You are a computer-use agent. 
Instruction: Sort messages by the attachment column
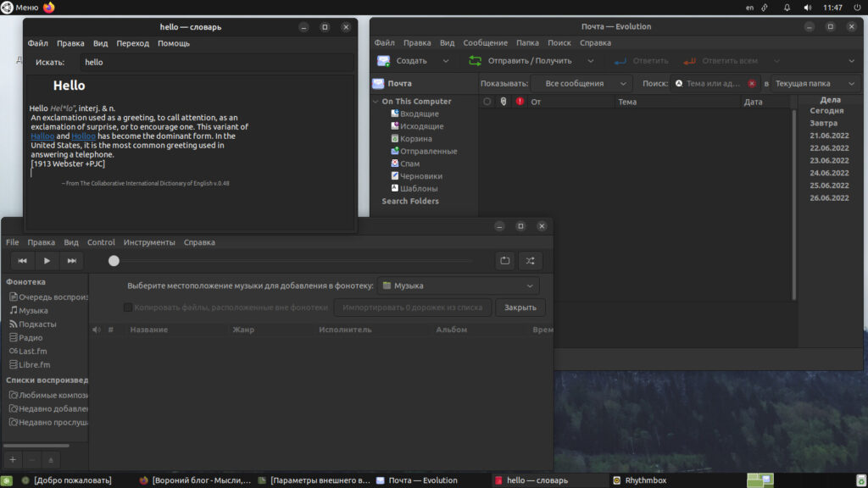coord(504,102)
